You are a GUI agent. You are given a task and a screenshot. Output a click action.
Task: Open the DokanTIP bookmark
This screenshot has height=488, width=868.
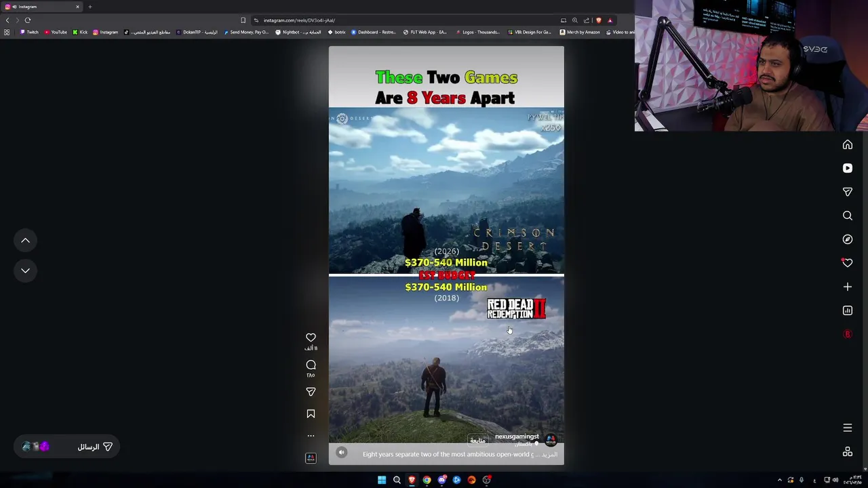[197, 32]
